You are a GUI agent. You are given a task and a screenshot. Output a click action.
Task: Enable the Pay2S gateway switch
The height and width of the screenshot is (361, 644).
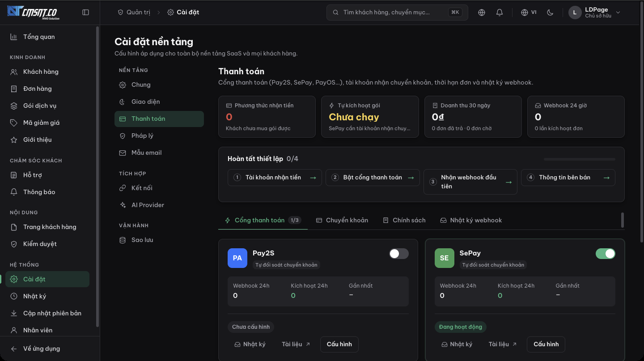coord(399,254)
